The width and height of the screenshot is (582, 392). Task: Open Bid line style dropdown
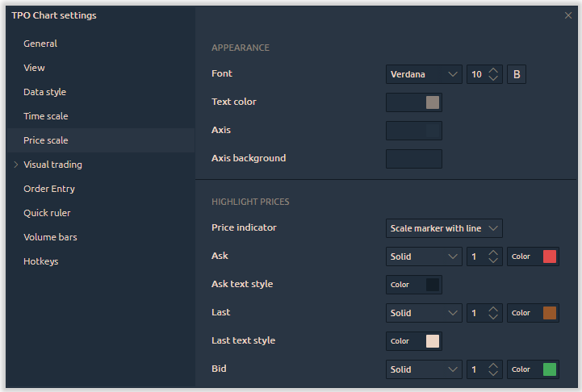click(424, 369)
